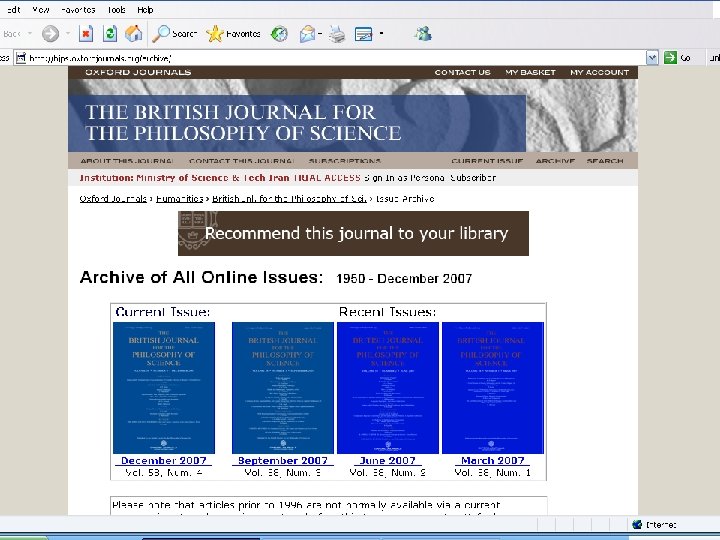Follow the Oxford Journals breadcrumb link
The height and width of the screenshot is (540, 720).
point(113,199)
